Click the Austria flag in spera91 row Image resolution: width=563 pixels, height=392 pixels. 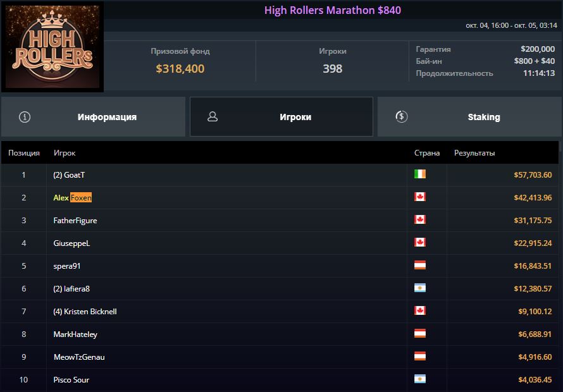[420, 265]
